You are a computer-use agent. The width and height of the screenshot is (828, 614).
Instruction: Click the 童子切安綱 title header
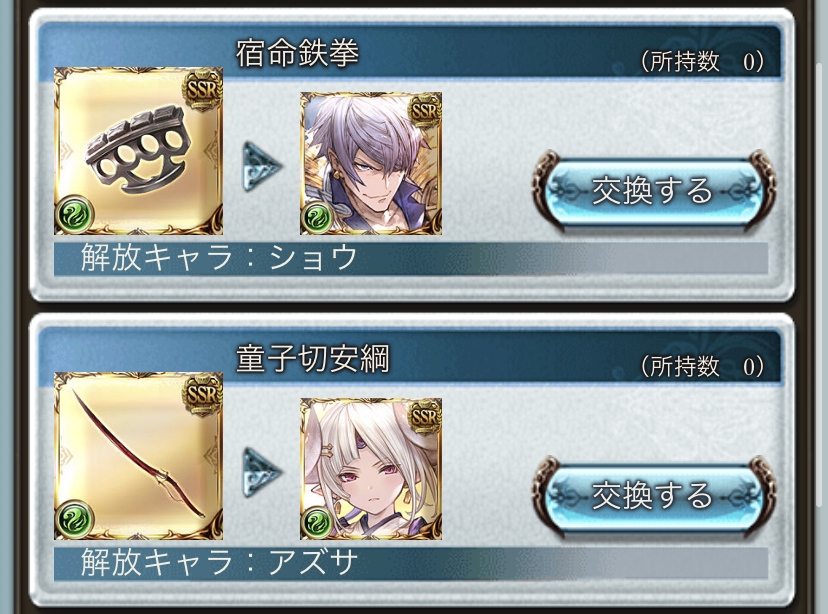pos(313,358)
